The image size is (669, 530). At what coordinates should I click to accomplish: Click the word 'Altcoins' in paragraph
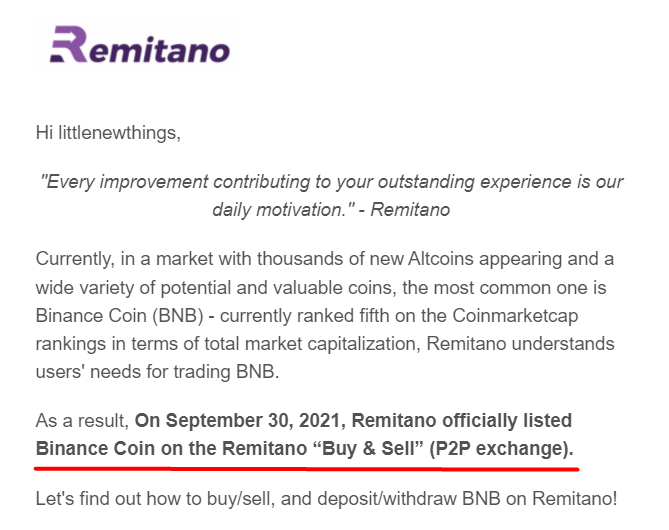441,259
